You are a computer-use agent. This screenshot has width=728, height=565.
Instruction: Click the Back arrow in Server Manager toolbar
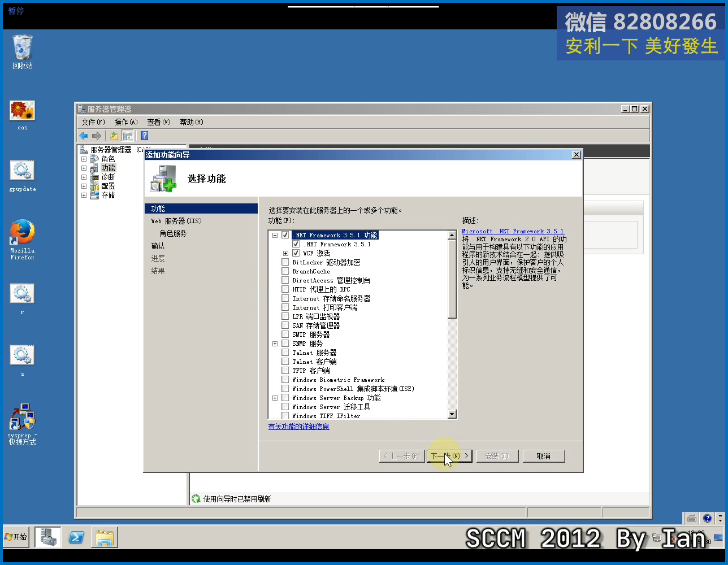(84, 136)
